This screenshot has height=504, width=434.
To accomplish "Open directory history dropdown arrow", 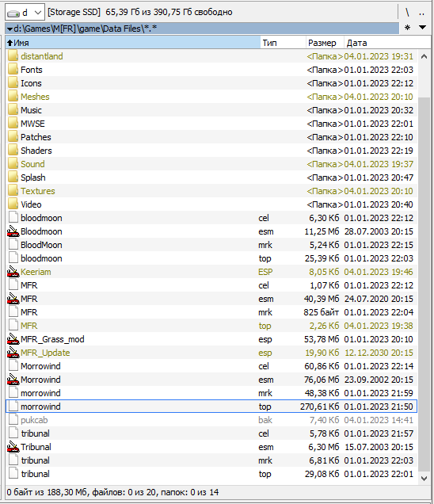I will point(422,28).
